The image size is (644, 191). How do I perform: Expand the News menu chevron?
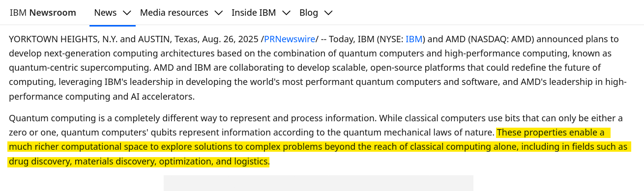[127, 13]
